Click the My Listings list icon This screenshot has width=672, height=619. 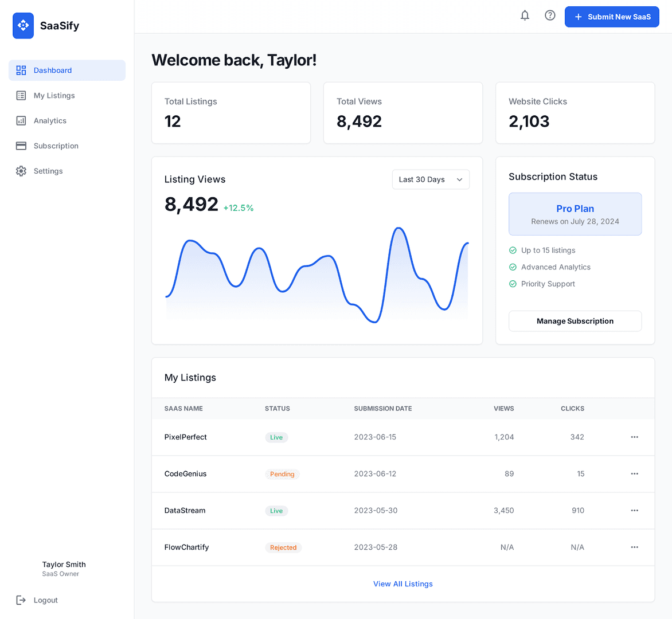[x=21, y=96]
